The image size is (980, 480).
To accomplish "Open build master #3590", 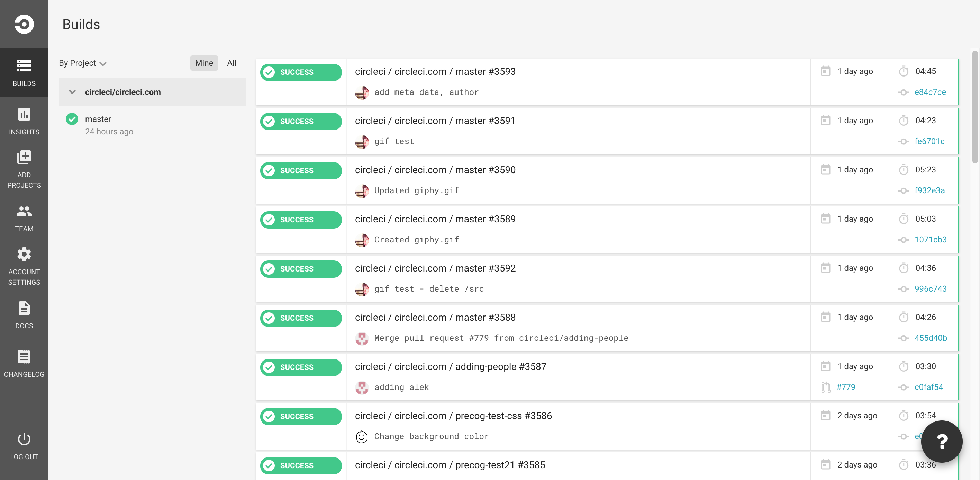I will (x=435, y=170).
